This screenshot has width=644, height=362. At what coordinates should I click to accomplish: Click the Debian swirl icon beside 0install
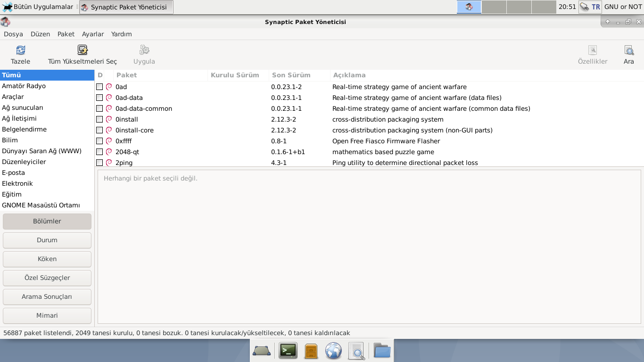109,119
